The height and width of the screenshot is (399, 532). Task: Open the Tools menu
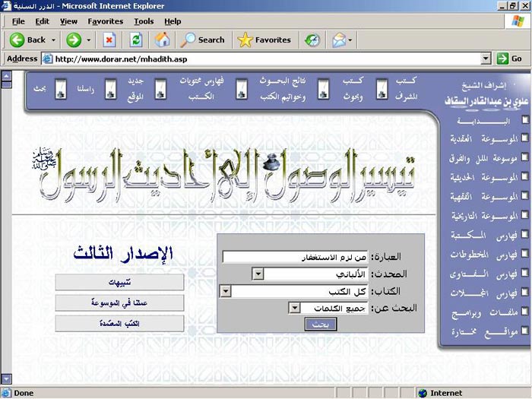[x=144, y=21]
